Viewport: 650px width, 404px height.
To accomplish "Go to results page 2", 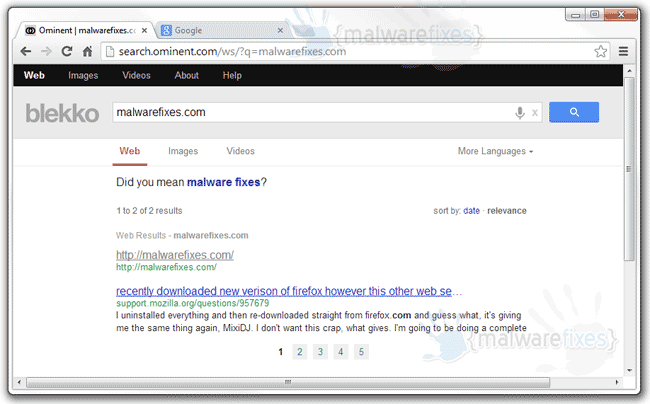I will coord(300,352).
